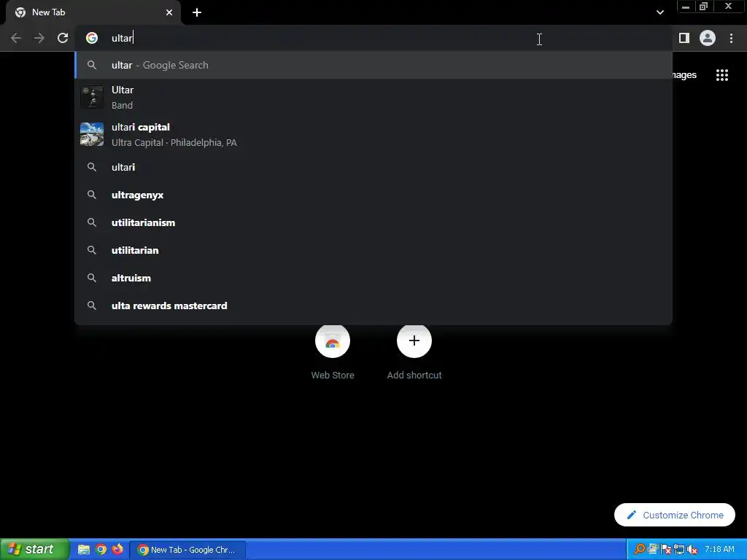Select the Ultar Band suggestion
Image resolution: width=747 pixels, height=560 pixels.
373,97
